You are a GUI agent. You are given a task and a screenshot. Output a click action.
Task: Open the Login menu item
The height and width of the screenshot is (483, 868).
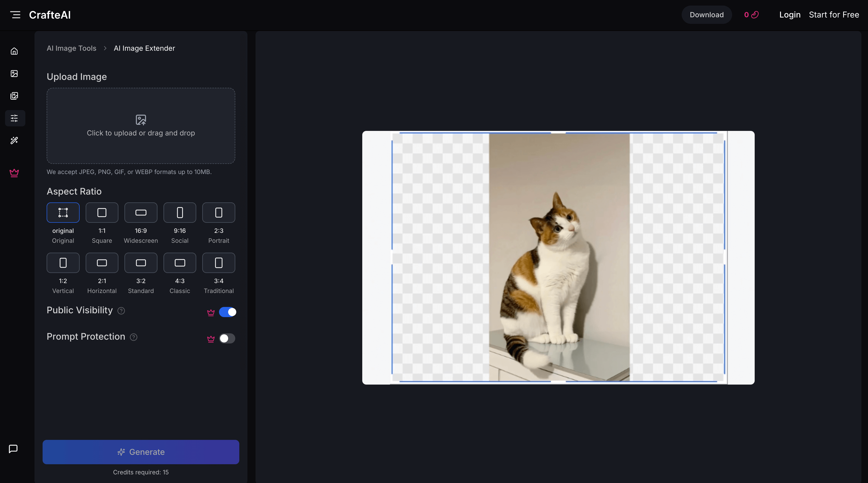(790, 14)
